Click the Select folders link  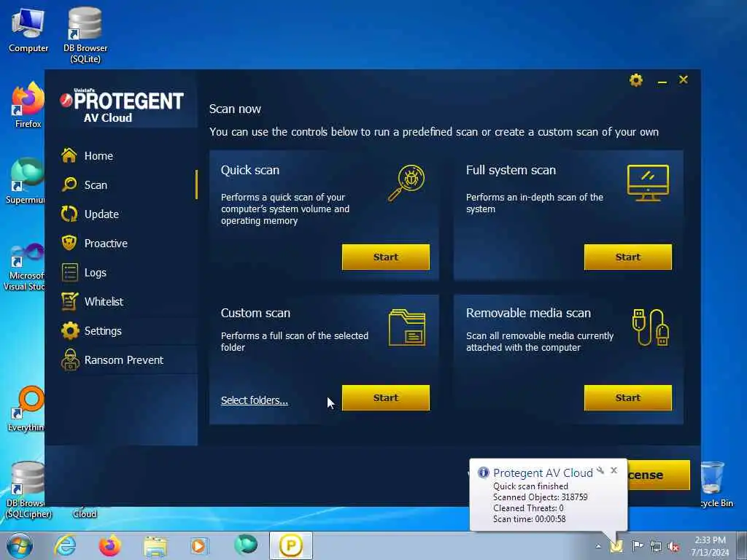point(255,400)
